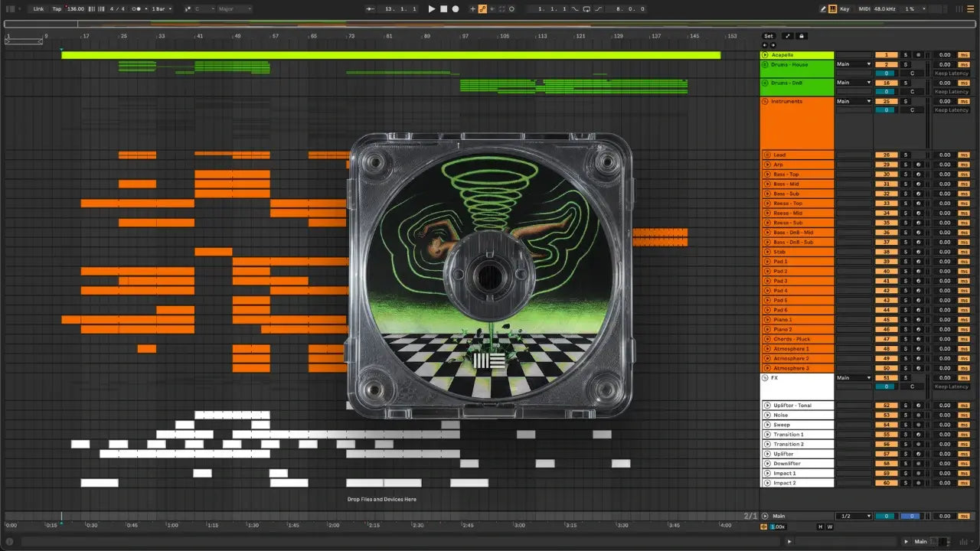Click the Arrangement Record button

pos(456,9)
